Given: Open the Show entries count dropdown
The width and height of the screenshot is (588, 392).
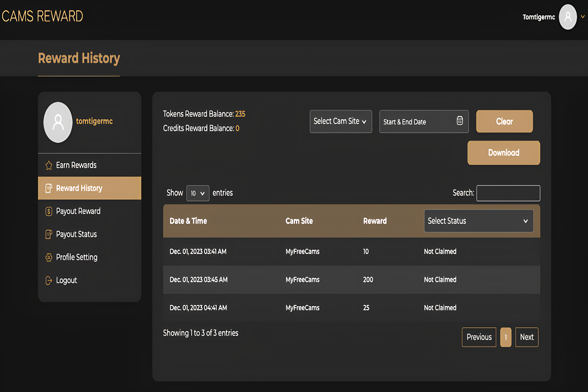Looking at the screenshot, I should [198, 193].
